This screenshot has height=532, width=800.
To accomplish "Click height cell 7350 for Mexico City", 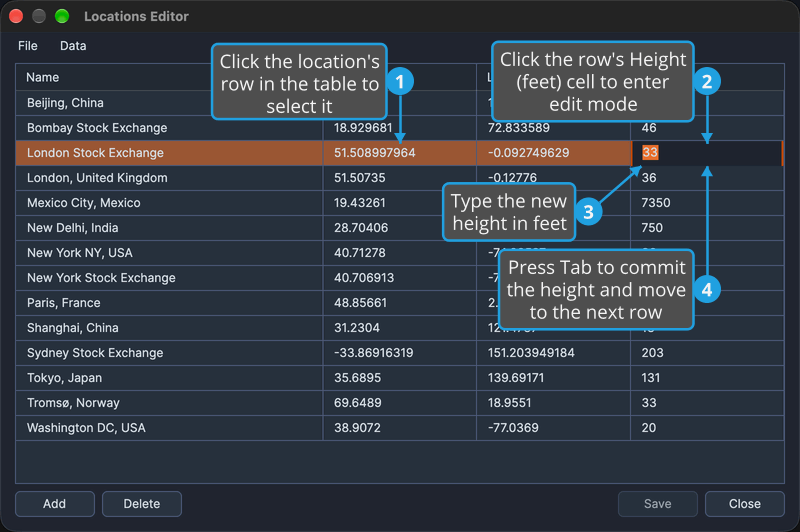I will coord(707,202).
